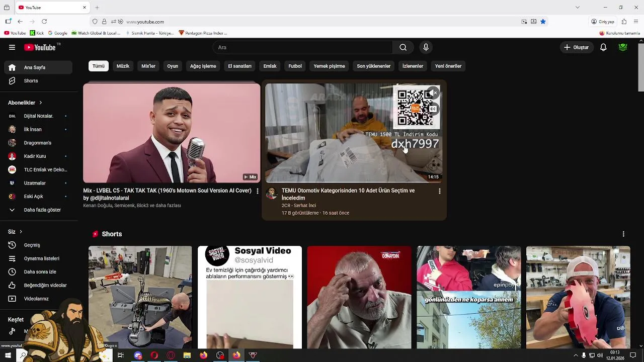The height and width of the screenshot is (362, 644).
Task: Select the Futbol filter chip
Action: point(295,66)
